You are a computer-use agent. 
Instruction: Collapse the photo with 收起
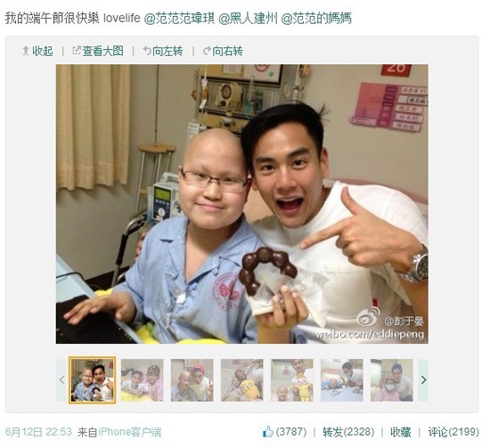37,51
